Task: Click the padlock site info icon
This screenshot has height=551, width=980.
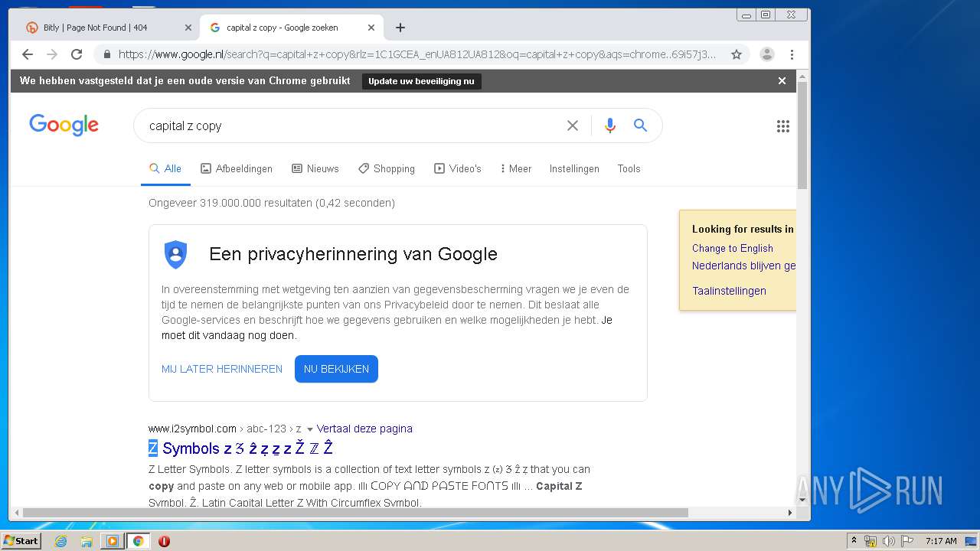Action: (106, 54)
